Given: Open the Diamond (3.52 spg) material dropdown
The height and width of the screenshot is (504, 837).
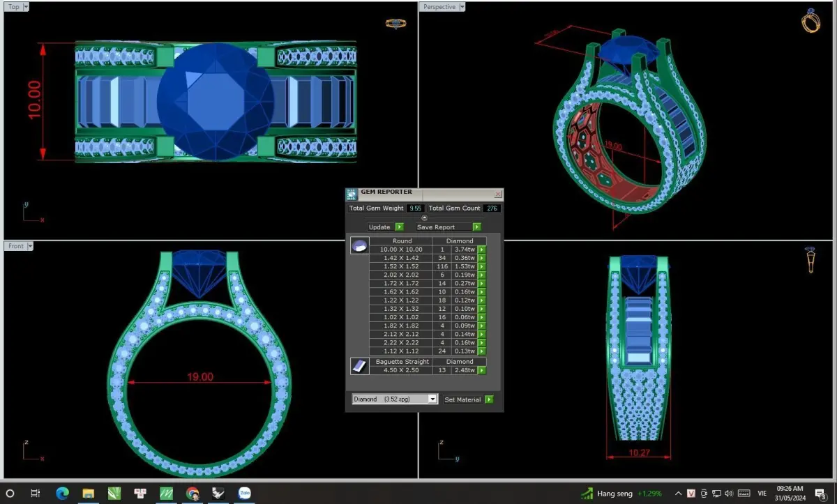Looking at the screenshot, I should point(432,399).
